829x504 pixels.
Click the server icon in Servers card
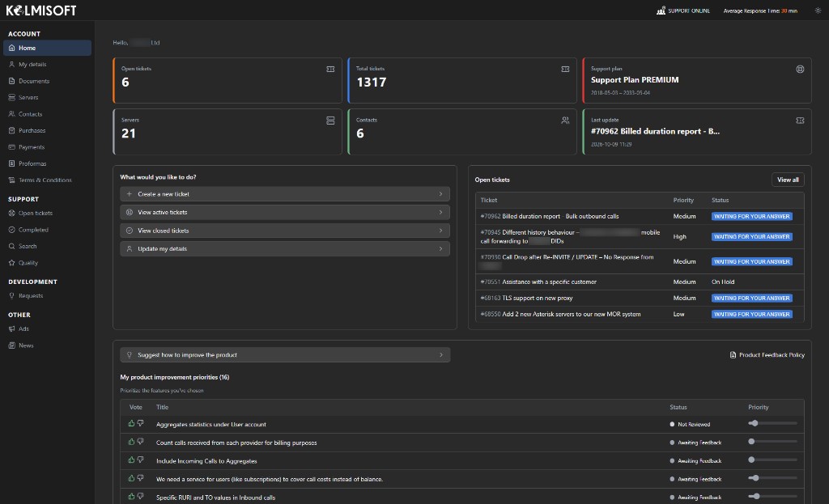(330, 121)
